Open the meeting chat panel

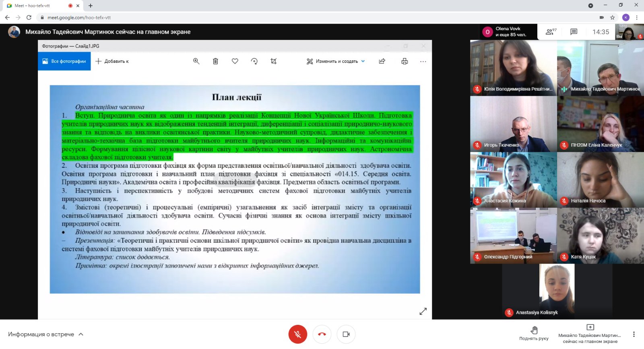(x=574, y=32)
